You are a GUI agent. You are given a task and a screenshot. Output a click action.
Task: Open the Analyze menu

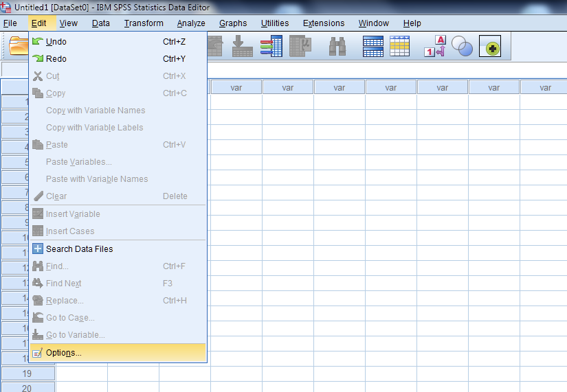tap(191, 23)
